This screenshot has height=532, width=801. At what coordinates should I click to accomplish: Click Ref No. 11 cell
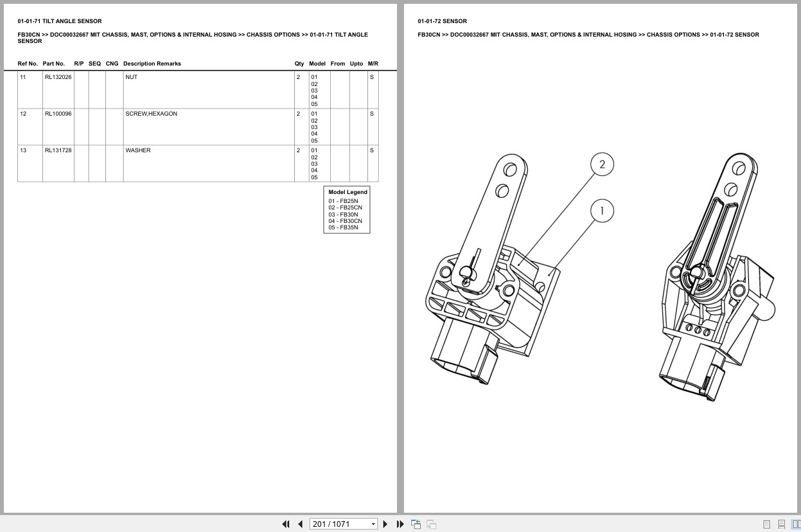30,90
